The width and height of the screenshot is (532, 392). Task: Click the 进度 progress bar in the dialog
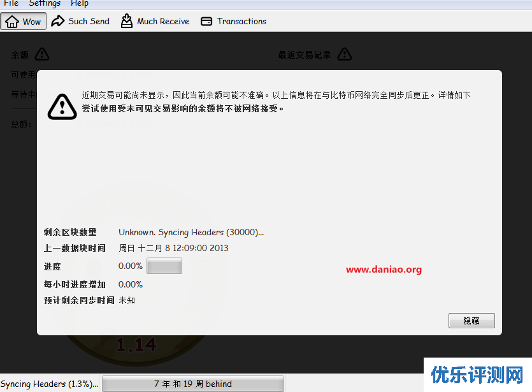point(164,266)
